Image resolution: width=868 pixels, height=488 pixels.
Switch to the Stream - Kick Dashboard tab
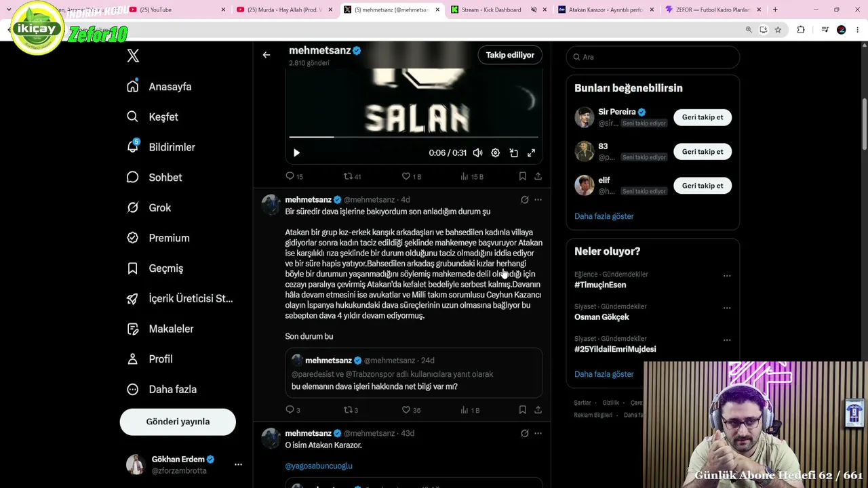pos(492,10)
